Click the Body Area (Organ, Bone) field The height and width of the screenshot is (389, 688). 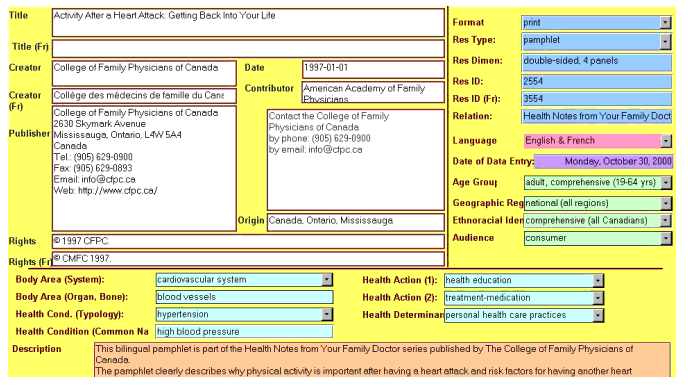click(244, 297)
